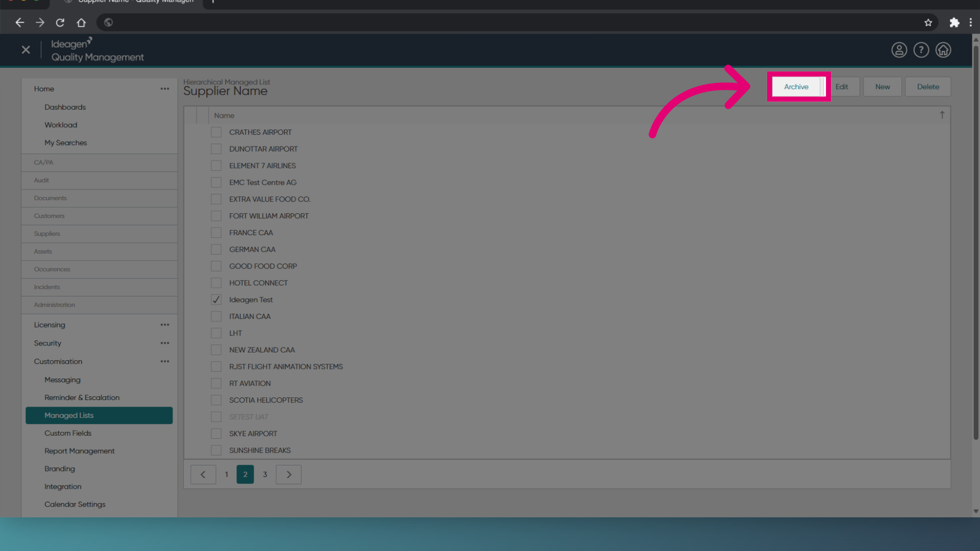The width and height of the screenshot is (980, 551).
Task: Open the Managed Lists menu item
Action: 99,415
